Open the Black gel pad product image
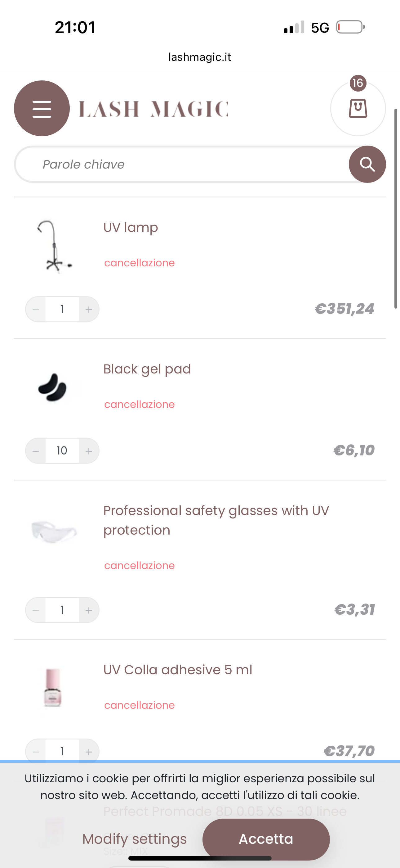Viewport: 400px width, 868px height. click(53, 387)
